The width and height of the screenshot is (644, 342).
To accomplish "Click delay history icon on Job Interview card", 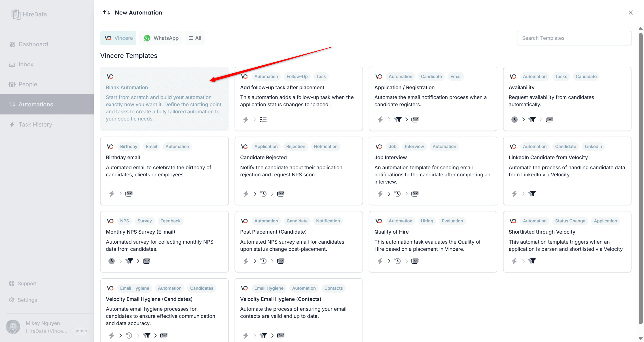I will (398, 194).
